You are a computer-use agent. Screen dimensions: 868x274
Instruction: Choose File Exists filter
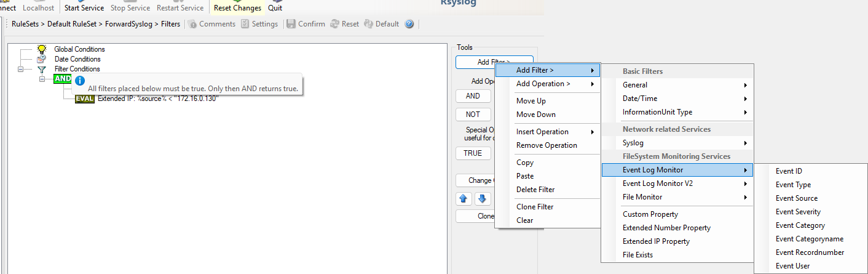tap(677, 255)
